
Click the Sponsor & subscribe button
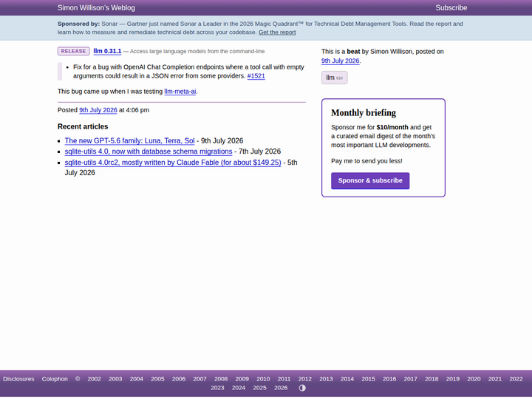[370, 180]
